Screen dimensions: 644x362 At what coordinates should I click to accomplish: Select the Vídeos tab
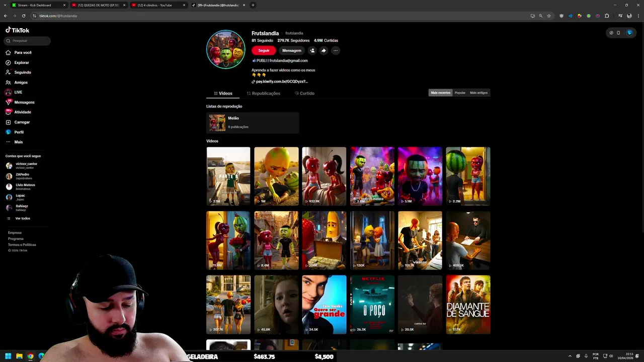[223, 94]
